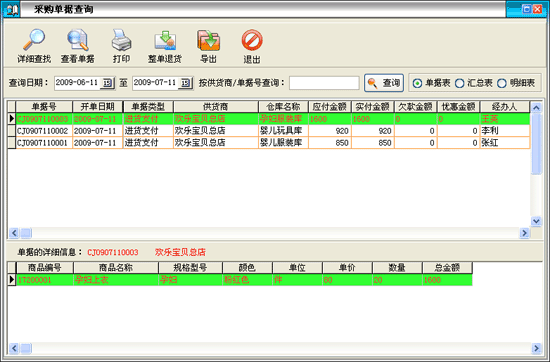
Task: Open calendar picker for start date 2009-06-11
Action: [107, 83]
